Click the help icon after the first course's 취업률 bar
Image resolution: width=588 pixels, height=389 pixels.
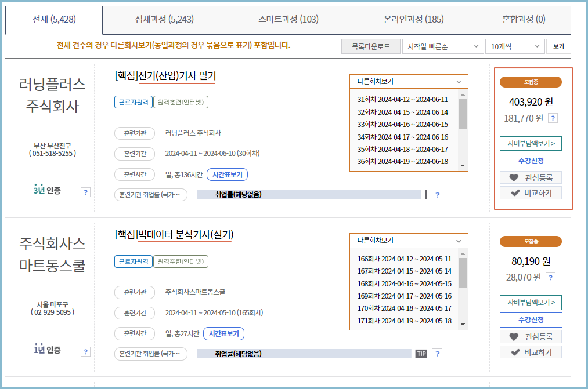[x=437, y=195]
